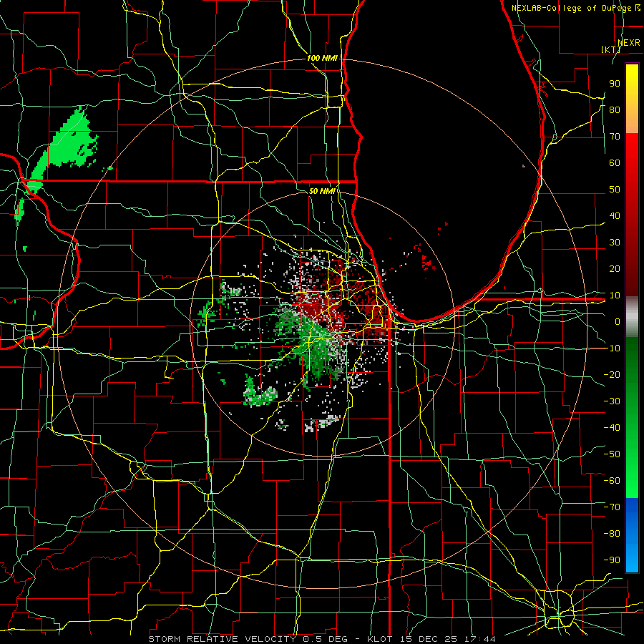The height and width of the screenshot is (644, 644).
Task: Click the -60 tick label on the velocity scale
Action: pos(612,481)
